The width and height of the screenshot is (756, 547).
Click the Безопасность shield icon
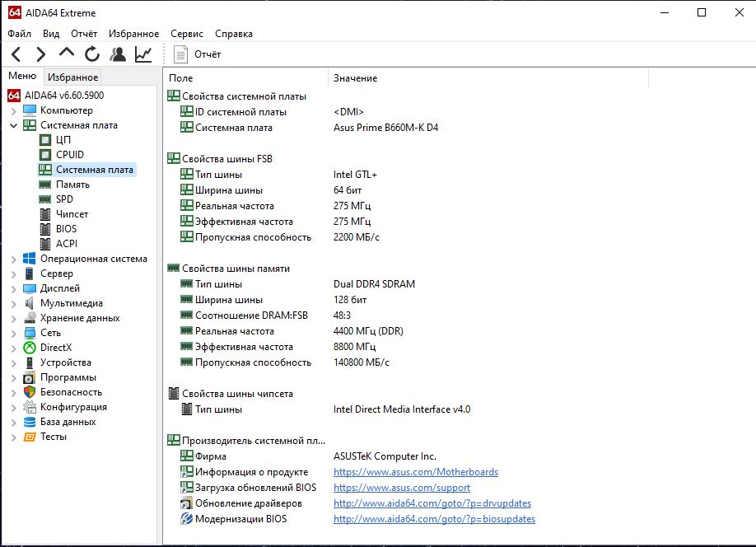click(x=30, y=392)
